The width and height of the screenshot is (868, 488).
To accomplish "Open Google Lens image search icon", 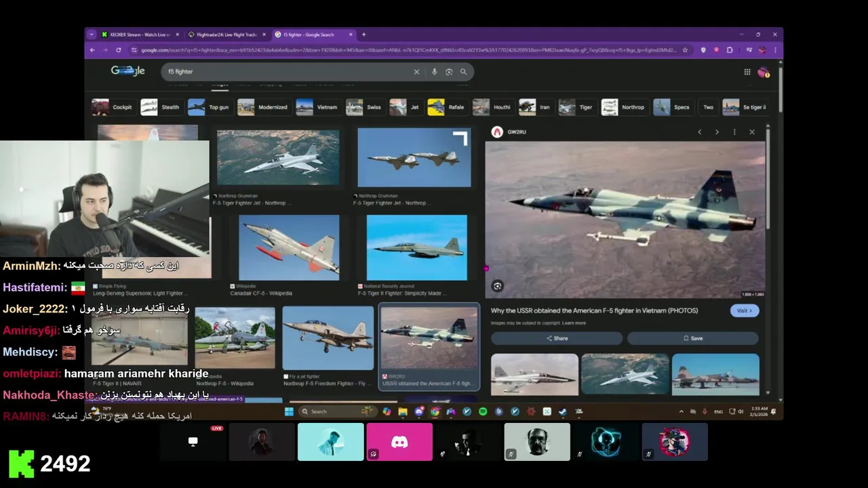I will (x=449, y=72).
